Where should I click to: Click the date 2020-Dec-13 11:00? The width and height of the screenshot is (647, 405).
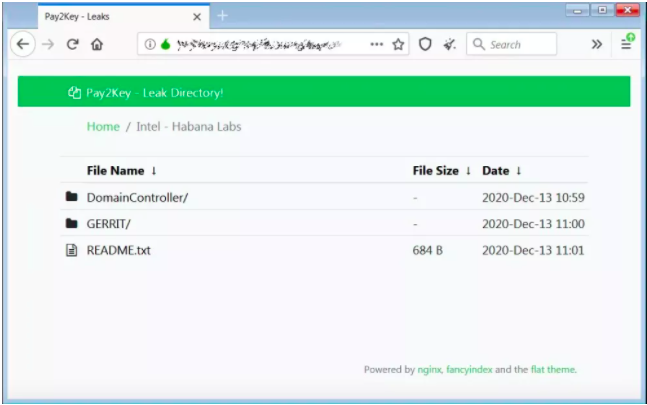(x=533, y=224)
